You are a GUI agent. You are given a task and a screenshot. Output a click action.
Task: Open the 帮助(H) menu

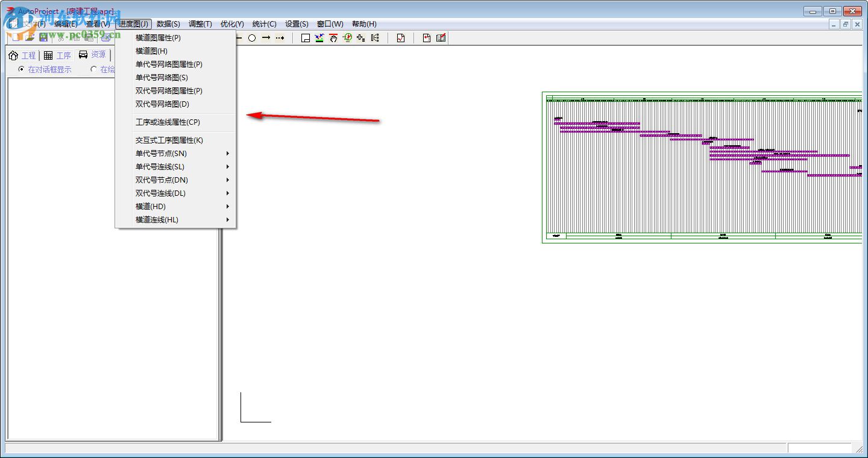(x=364, y=24)
